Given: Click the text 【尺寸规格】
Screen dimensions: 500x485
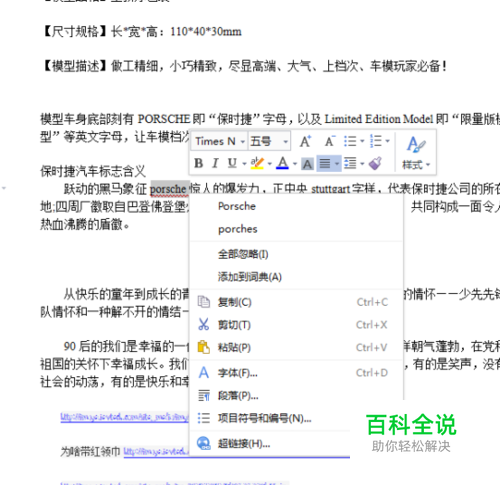Looking at the screenshot, I should coord(75,32).
